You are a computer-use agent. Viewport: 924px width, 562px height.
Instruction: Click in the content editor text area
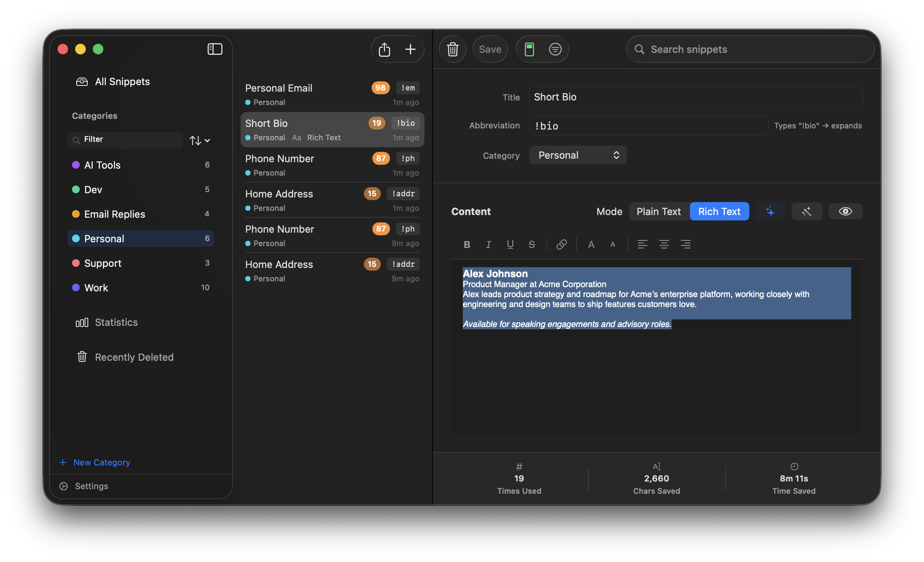[x=657, y=346]
